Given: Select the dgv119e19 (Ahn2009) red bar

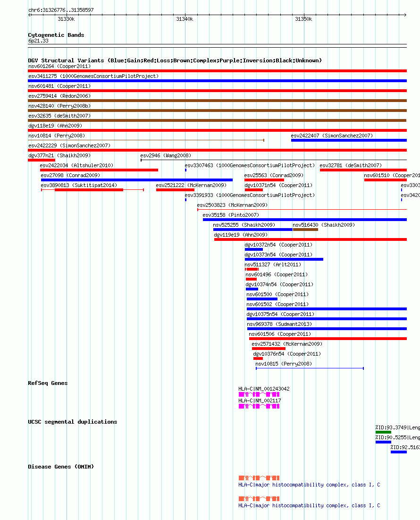Looking at the screenshot, I should tap(311, 240).
